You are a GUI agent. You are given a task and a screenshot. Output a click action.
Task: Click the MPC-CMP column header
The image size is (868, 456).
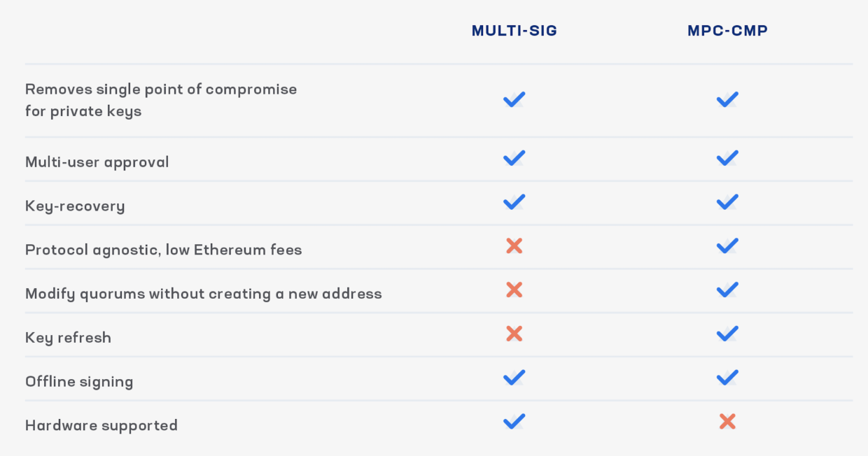click(727, 31)
